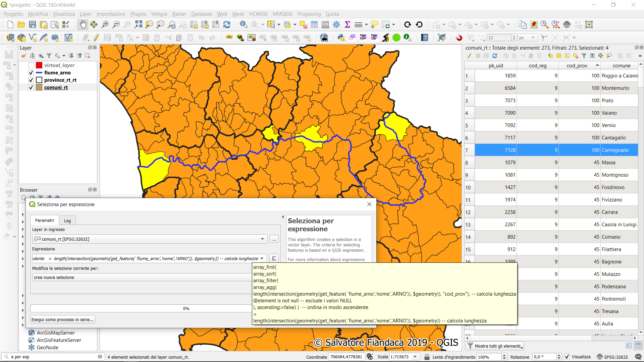
Task: Switch to the Log tab
Action: tap(67, 221)
